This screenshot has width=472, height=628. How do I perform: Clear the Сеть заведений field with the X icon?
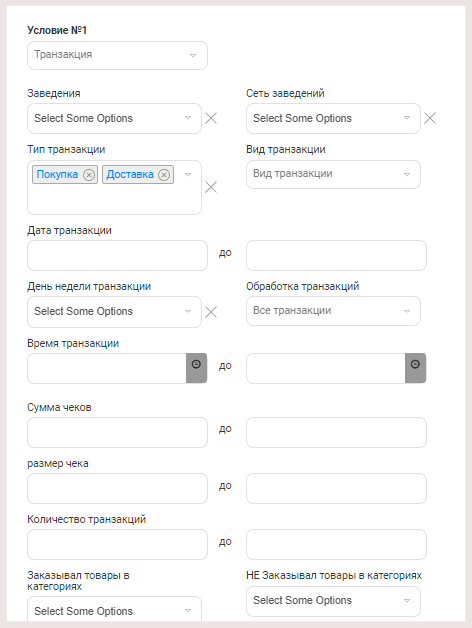point(430,118)
